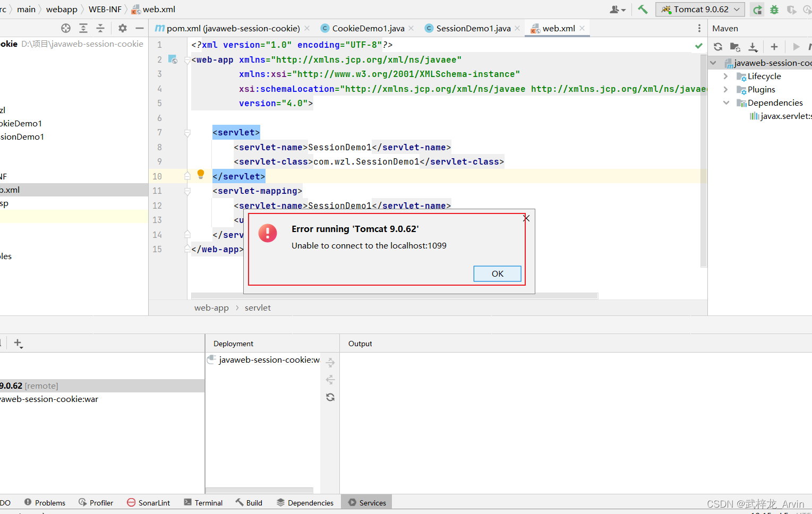Toggle fold marker at line 7 servlet
The image size is (812, 514).
tap(187, 133)
